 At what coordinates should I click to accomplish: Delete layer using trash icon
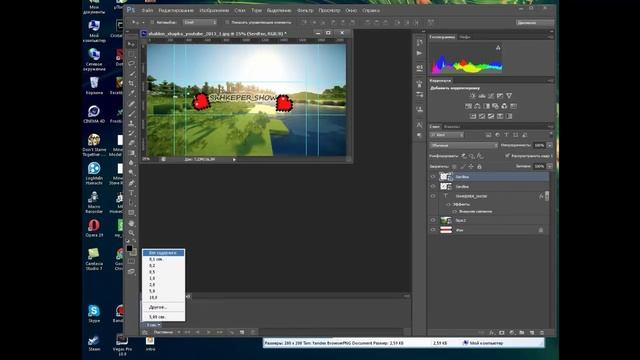[542, 333]
